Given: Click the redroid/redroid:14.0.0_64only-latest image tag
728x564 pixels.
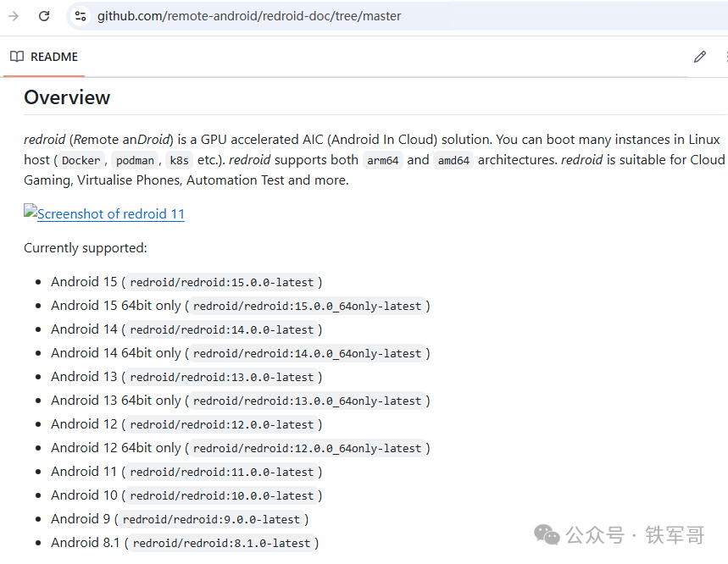Looking at the screenshot, I should coord(308,354).
